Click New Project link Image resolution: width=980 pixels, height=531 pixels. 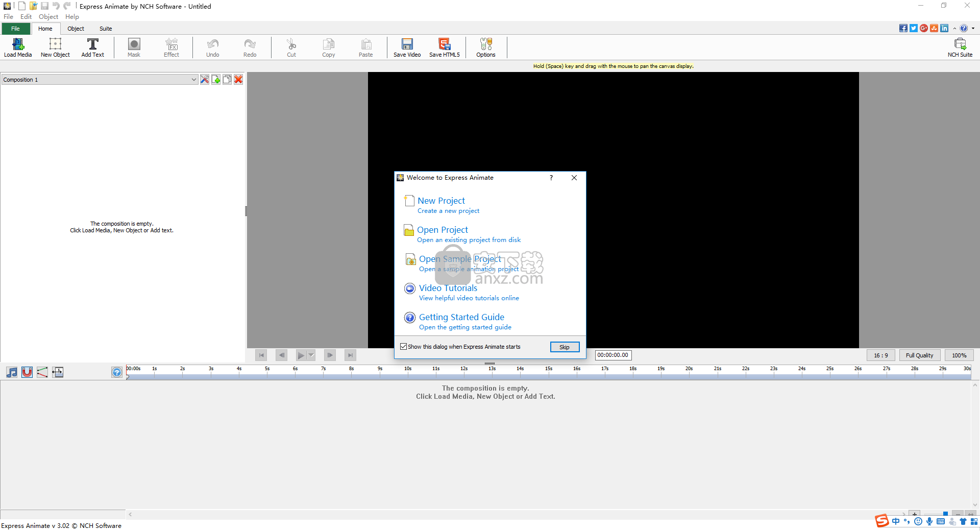pyautogui.click(x=441, y=201)
